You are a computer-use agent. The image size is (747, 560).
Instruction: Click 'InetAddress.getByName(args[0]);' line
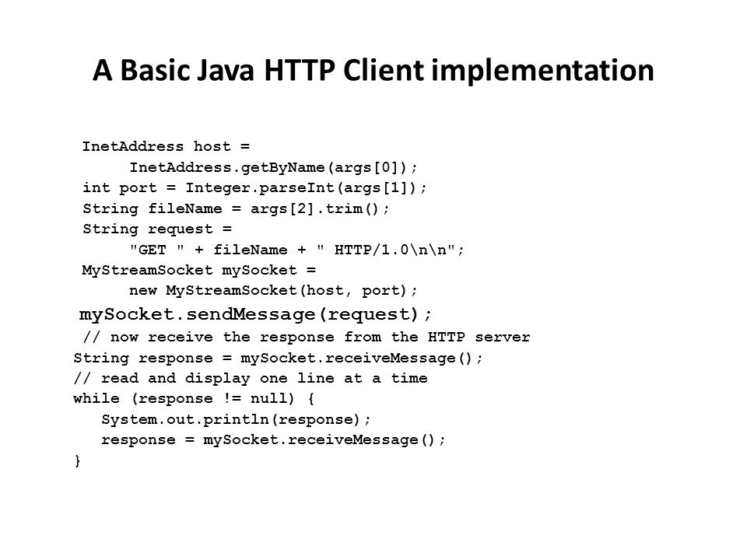(x=273, y=168)
